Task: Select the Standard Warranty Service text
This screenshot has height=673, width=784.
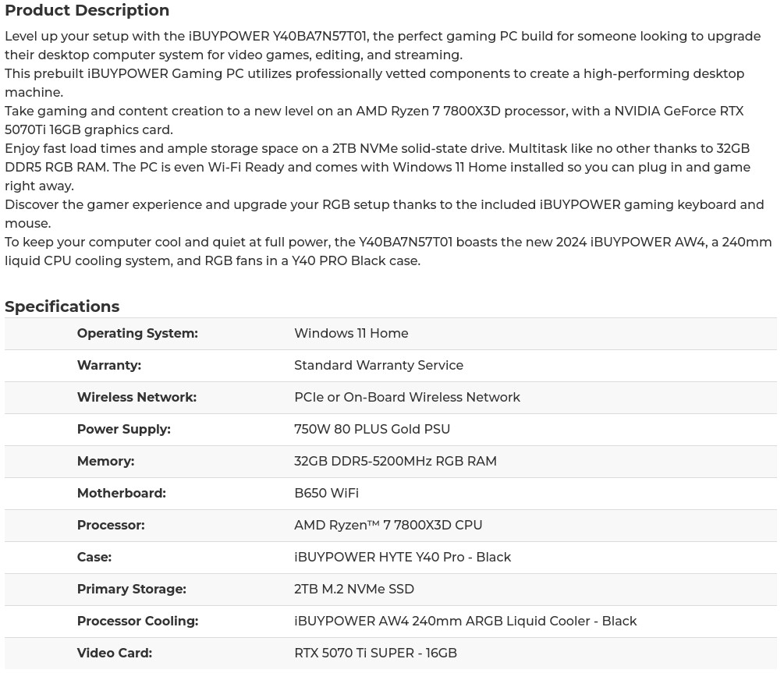Action: point(378,365)
